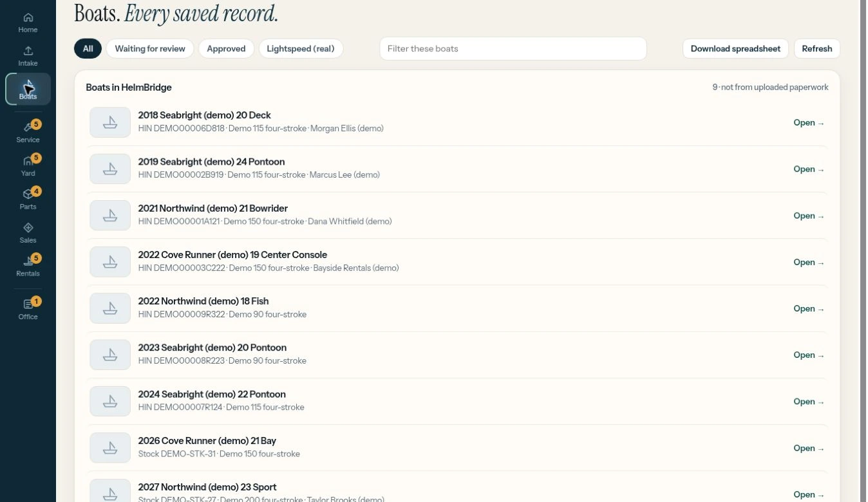Click boat icon for 2022 Northwind 18 Fish

tap(110, 308)
